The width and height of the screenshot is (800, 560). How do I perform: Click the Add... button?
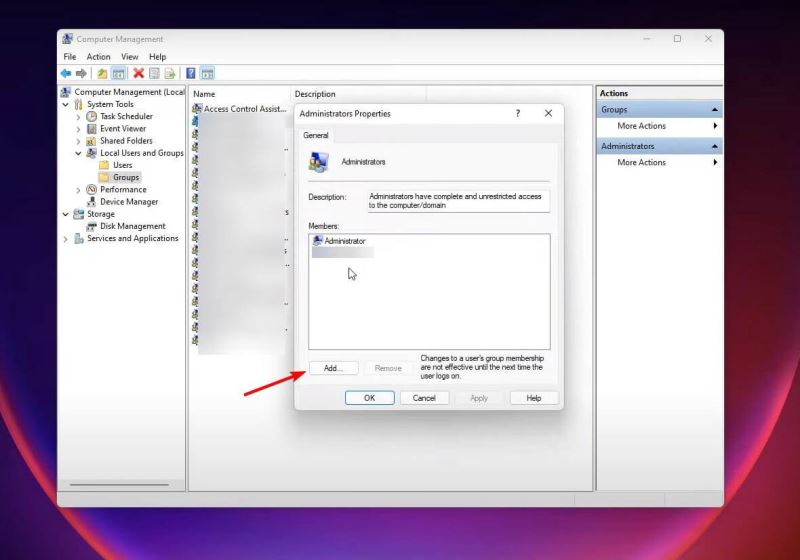pyautogui.click(x=333, y=368)
